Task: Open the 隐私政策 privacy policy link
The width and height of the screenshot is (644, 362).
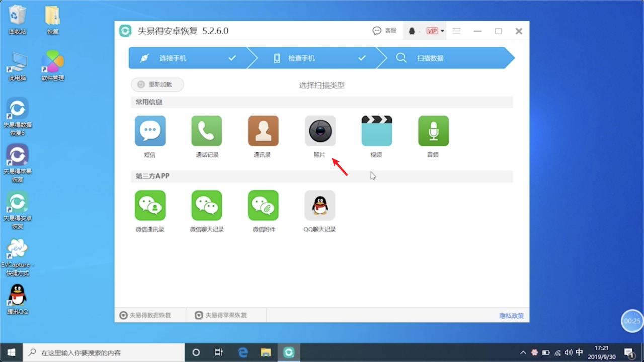Action: 511,316
